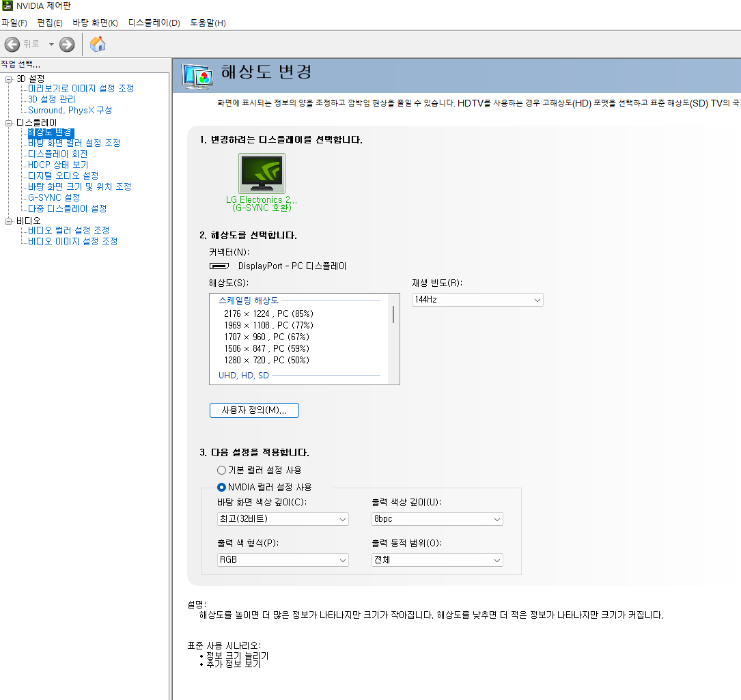This screenshot has width=741, height=700.
Task: Open 바탕 화면 색상 깊이 dropdown
Action: pyautogui.click(x=283, y=519)
